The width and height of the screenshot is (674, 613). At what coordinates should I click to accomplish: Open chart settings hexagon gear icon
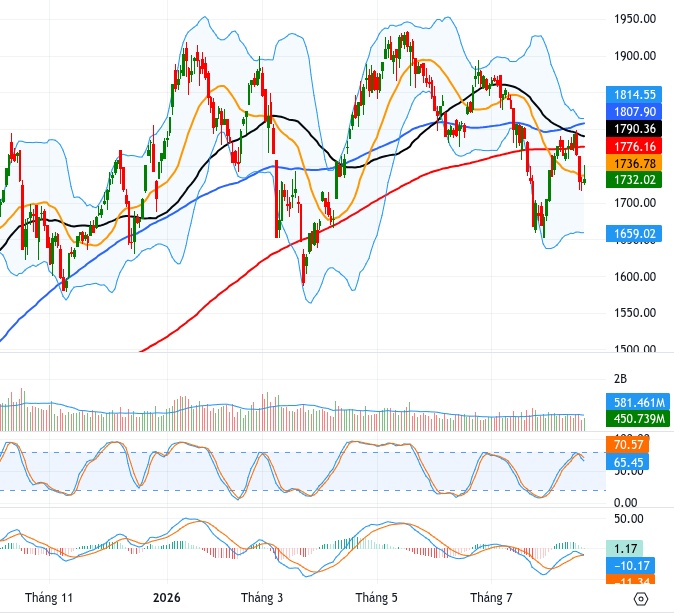tap(640, 598)
